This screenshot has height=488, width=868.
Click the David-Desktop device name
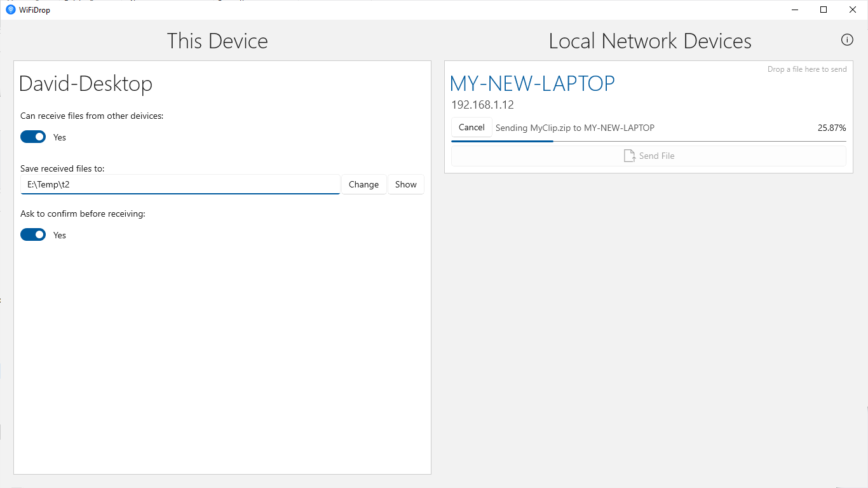click(86, 84)
